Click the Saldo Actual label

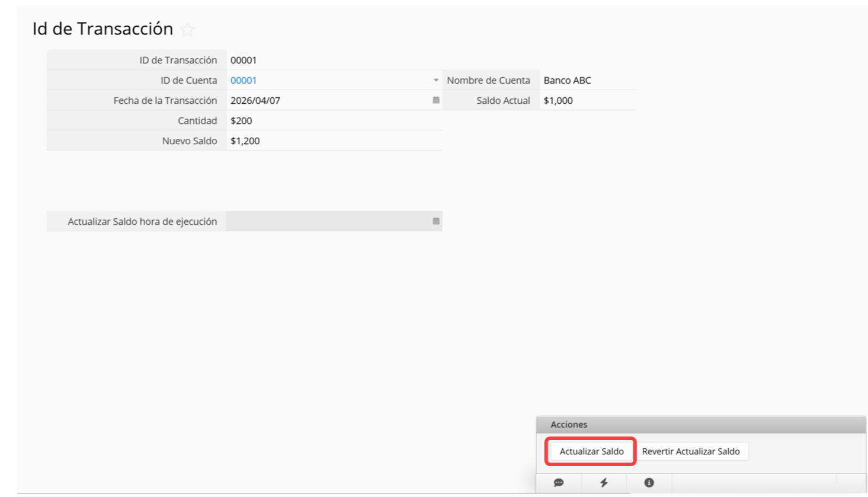(503, 100)
